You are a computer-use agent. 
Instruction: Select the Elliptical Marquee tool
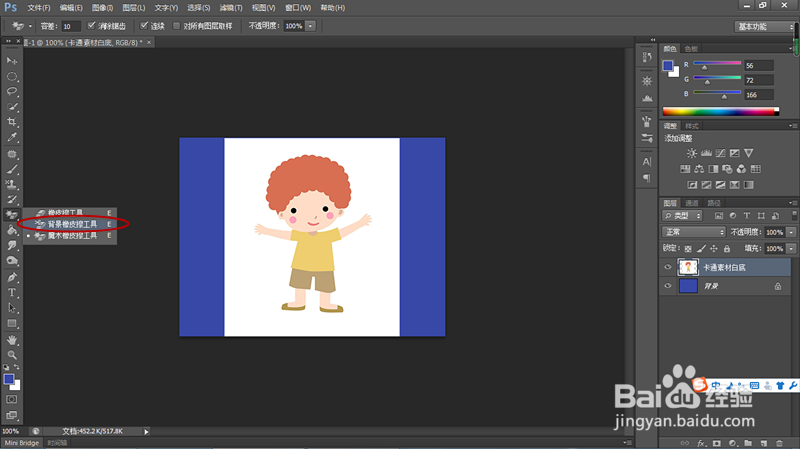pyautogui.click(x=12, y=77)
